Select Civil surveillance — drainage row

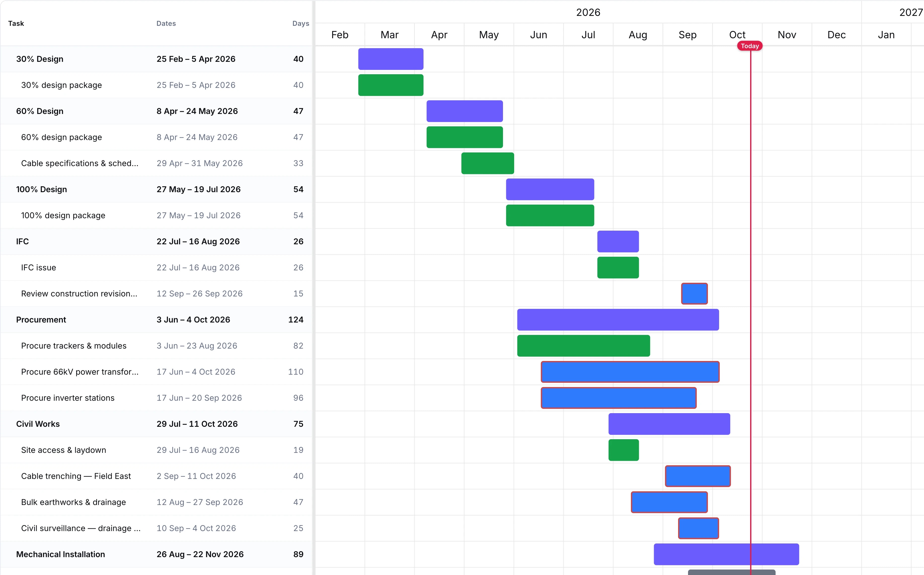pos(156,528)
